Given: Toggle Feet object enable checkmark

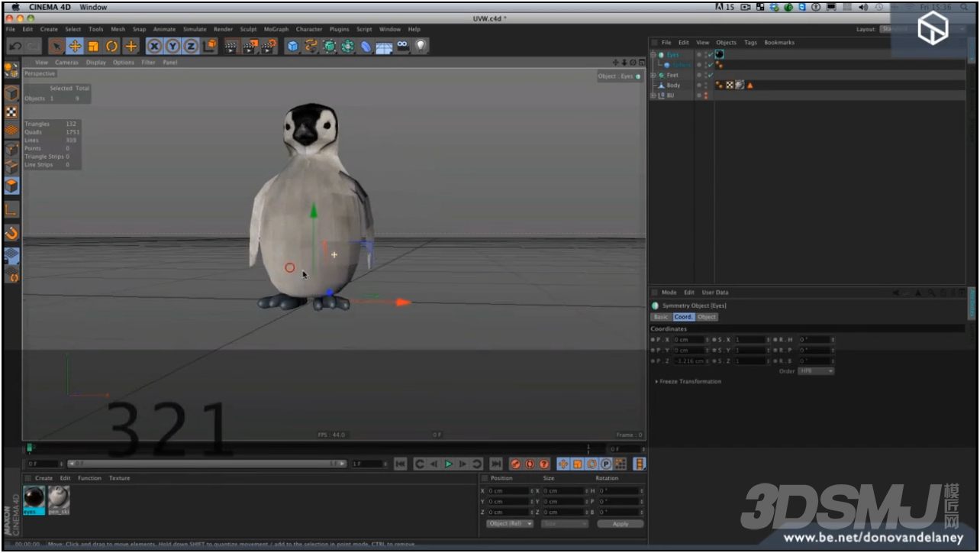Looking at the screenshot, I should pos(711,76).
